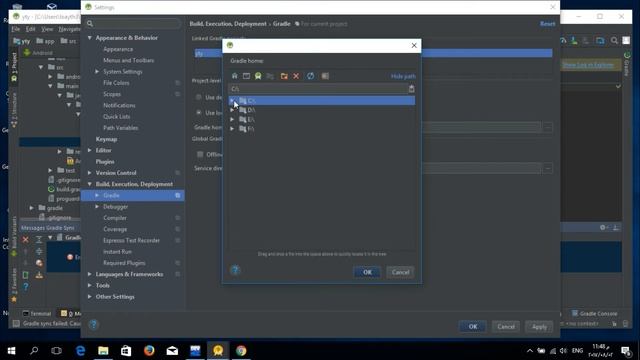Viewport: 640px width, 360px height.
Task: Open the File menu in Android Studio
Action: 16,29
